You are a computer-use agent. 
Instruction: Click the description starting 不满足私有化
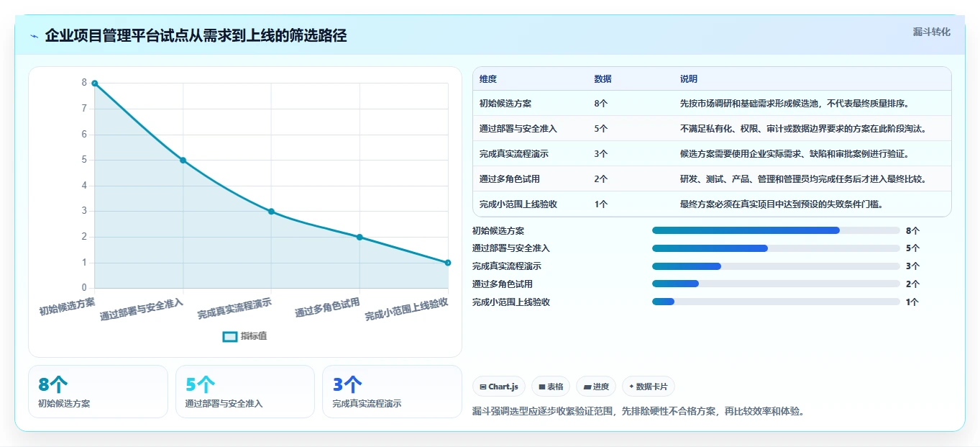803,129
